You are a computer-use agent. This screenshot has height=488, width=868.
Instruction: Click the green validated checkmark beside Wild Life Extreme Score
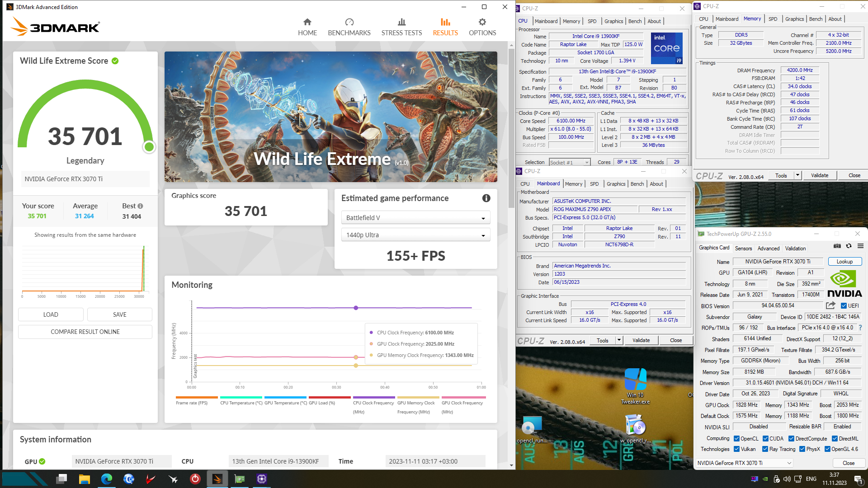[x=115, y=61]
